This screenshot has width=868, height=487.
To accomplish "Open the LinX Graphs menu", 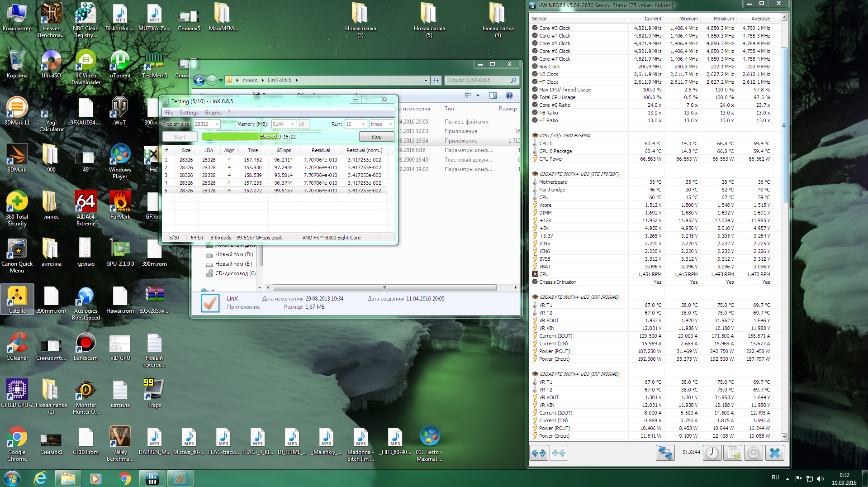I will (213, 113).
